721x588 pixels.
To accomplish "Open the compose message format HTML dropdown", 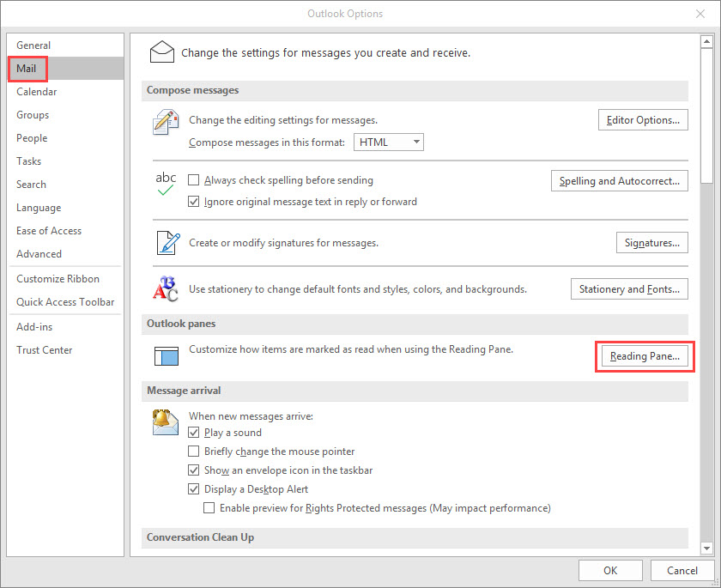I will pyautogui.click(x=389, y=142).
